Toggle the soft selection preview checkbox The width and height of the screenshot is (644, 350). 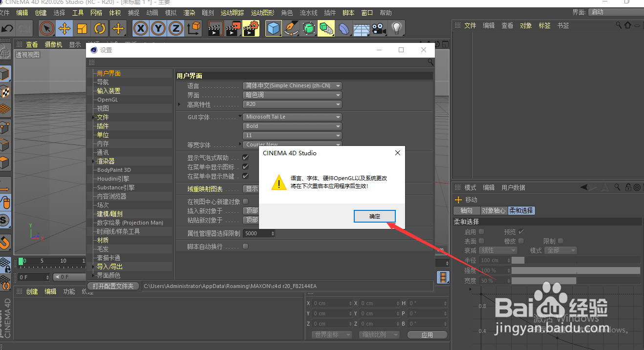click(521, 231)
